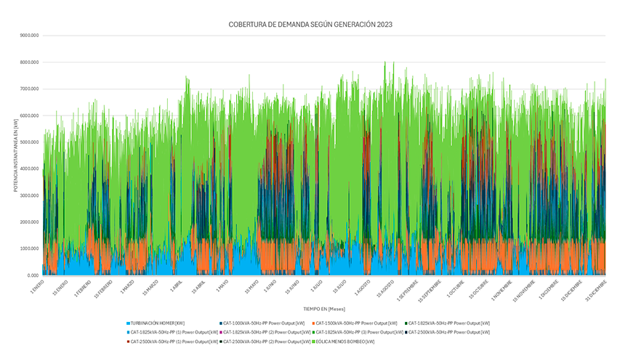The height and width of the screenshot is (364, 636).
Task: Click the 5000.000 y-axis tick label
Action: point(29,142)
